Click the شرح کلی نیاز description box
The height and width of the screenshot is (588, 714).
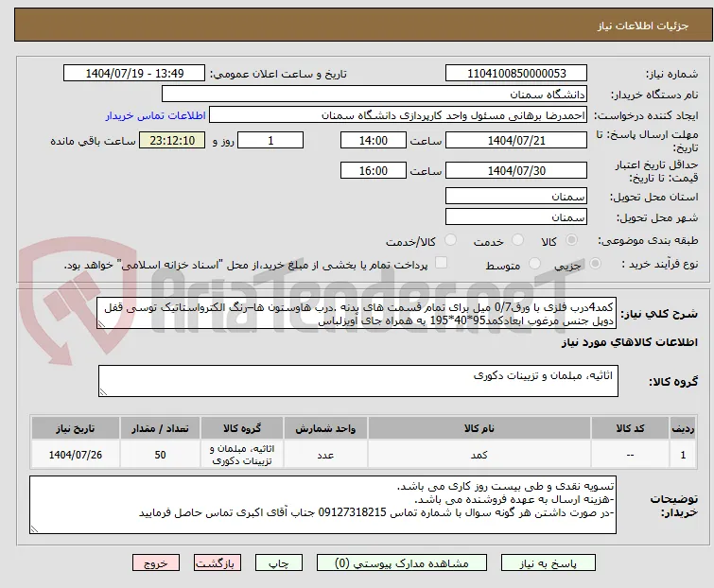[x=356, y=314]
